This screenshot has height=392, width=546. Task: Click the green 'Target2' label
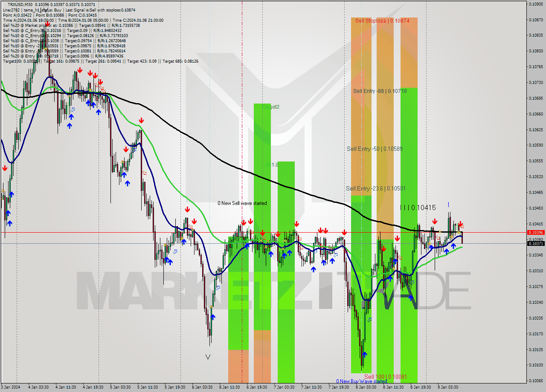pos(270,107)
